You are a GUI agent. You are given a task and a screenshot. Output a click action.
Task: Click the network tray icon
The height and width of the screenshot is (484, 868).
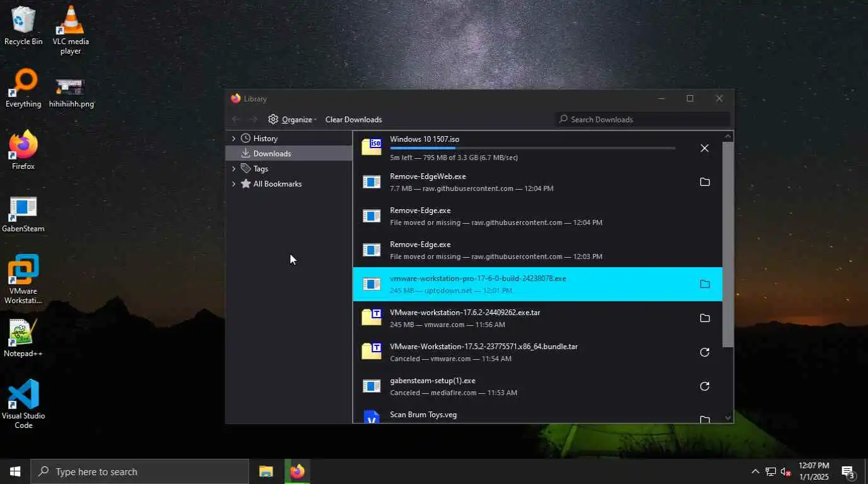[770, 471]
